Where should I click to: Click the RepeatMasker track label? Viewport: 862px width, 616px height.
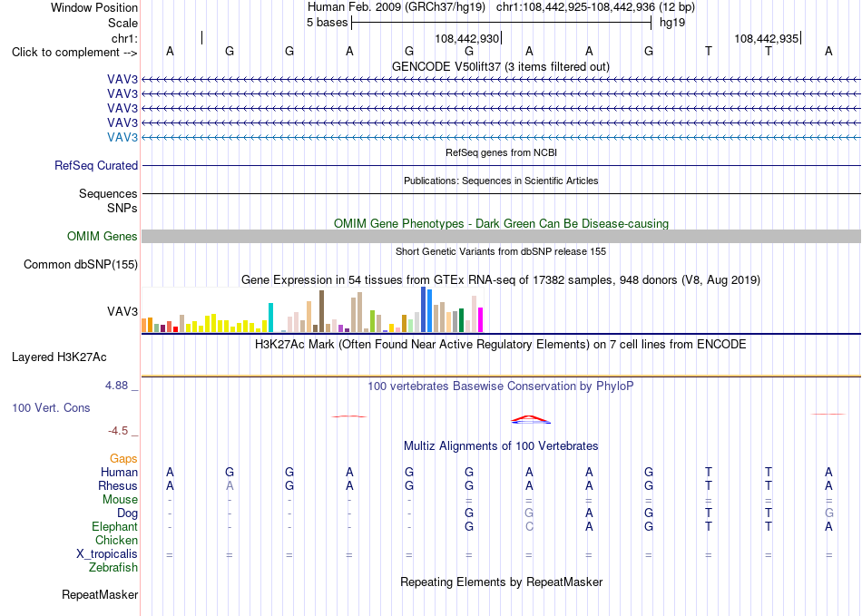(100, 594)
